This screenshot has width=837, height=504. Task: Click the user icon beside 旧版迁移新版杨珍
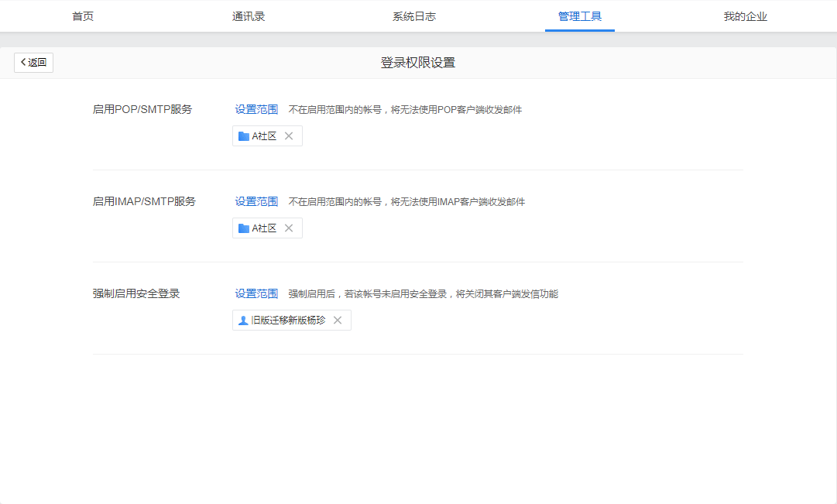[x=244, y=321]
